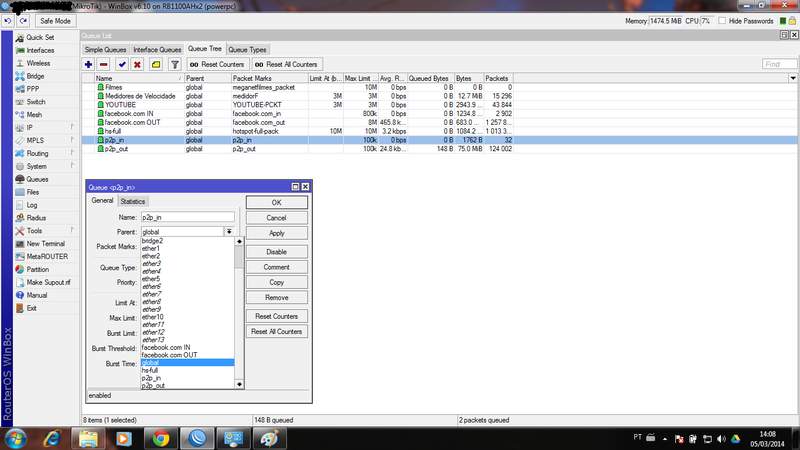Screen dimensions: 800x450
Task: Open Files in sidebar
Action: [33, 192]
